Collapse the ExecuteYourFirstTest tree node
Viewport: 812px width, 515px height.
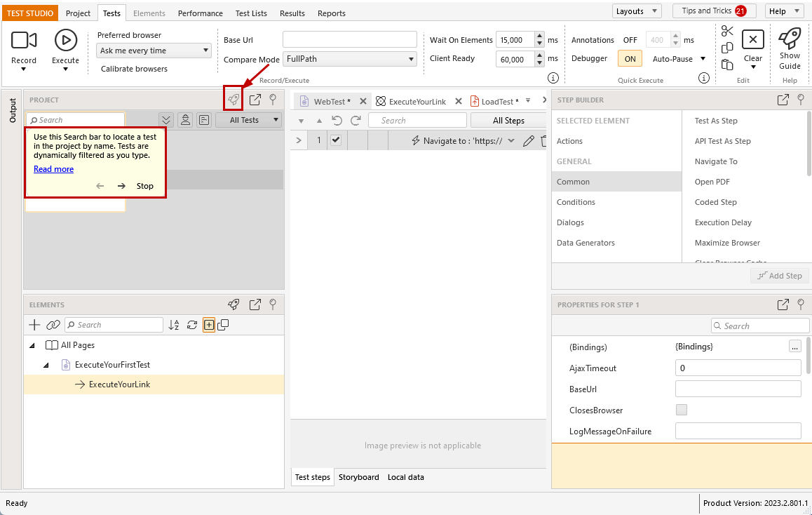click(46, 366)
